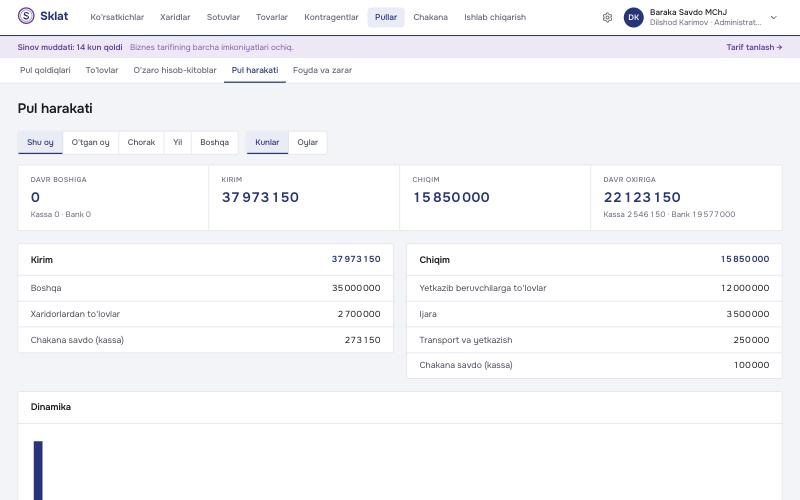The image size is (800, 500).
Task: Click Dinamika chart heading
Action: pyautogui.click(x=51, y=407)
